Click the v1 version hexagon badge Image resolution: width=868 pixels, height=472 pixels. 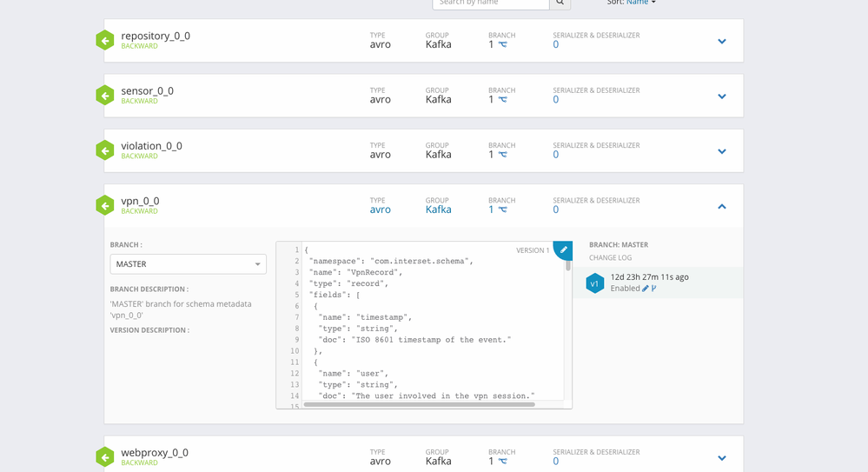pos(594,283)
